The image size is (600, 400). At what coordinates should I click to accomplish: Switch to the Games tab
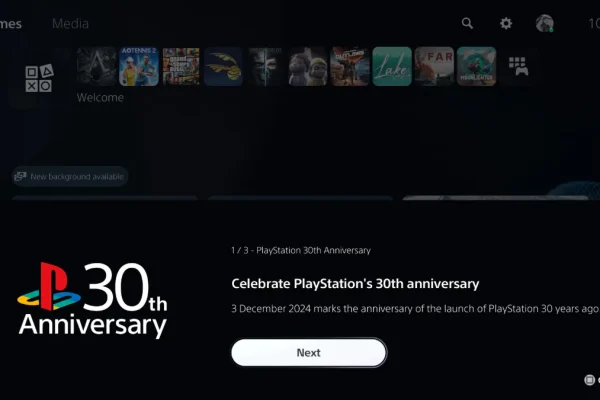(x=11, y=24)
